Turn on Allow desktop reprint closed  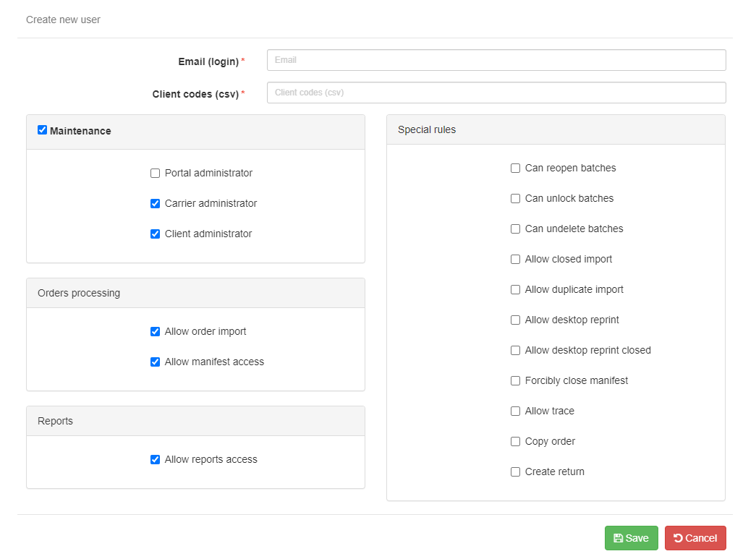515,350
